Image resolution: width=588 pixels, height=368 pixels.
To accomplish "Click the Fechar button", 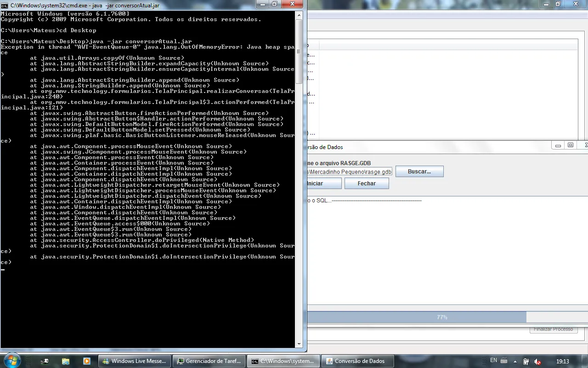I will pyautogui.click(x=367, y=184).
